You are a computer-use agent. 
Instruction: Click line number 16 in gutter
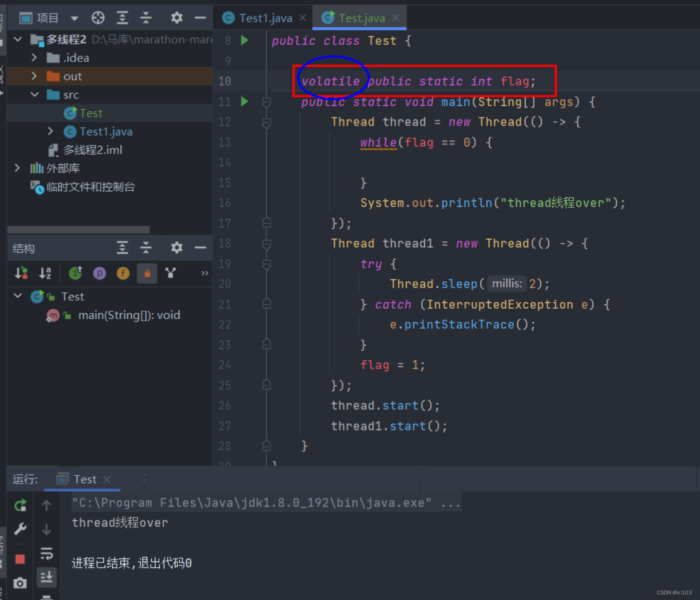(225, 203)
